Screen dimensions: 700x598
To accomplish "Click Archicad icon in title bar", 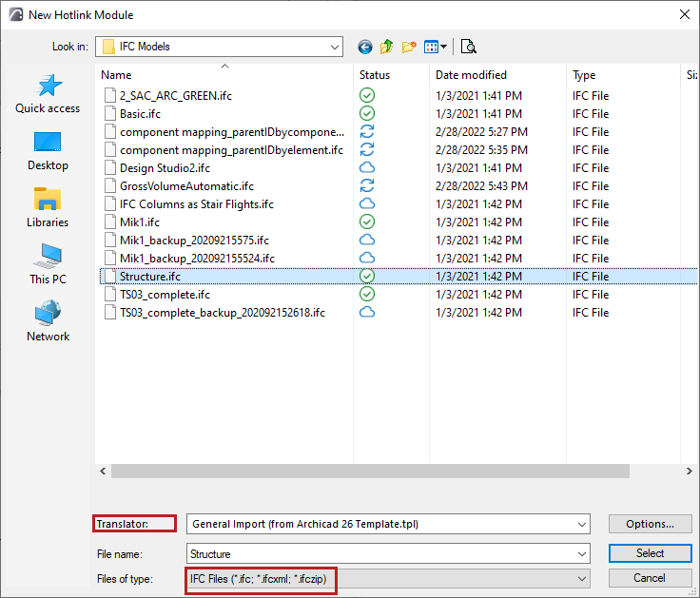I will click(16, 14).
